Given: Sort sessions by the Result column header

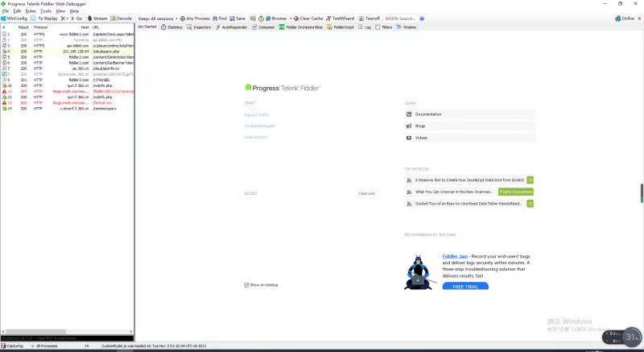Looking at the screenshot, I should (x=23, y=27).
